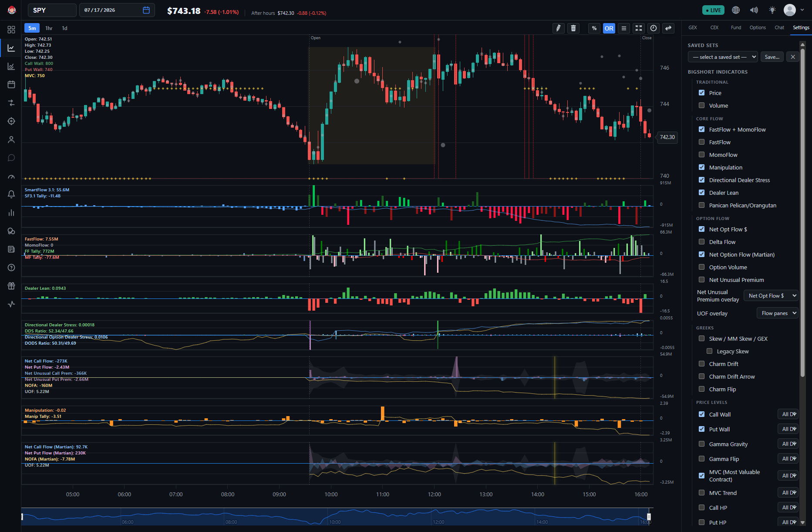The width and height of the screenshot is (812, 532).
Task: Toggle the percent scale button
Action: [x=594, y=28]
